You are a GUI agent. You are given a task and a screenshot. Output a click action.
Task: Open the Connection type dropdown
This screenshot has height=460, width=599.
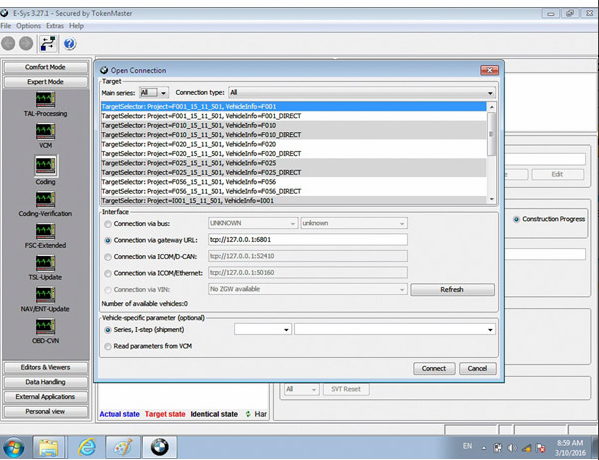[x=362, y=92]
